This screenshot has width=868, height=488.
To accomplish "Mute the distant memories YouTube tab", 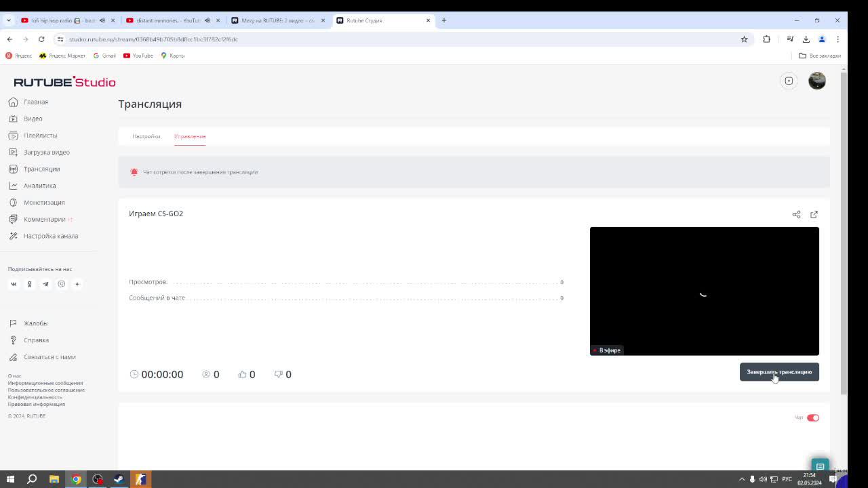I will (208, 20).
